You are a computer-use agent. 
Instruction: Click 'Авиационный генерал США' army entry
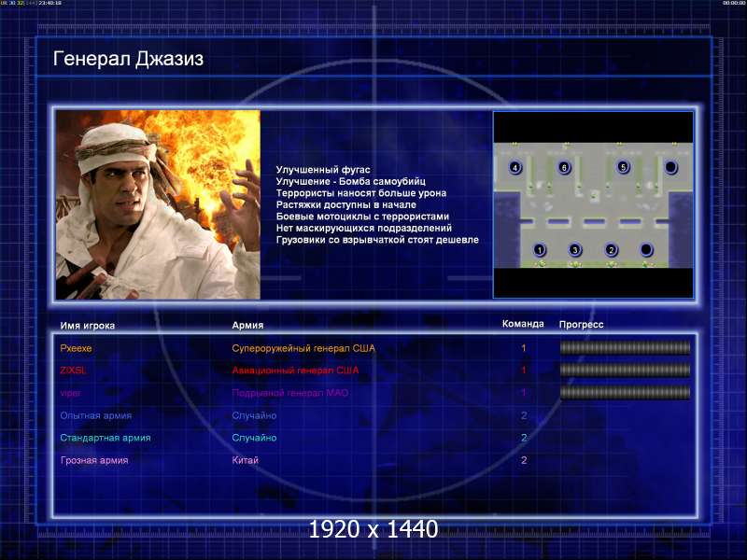coord(295,370)
